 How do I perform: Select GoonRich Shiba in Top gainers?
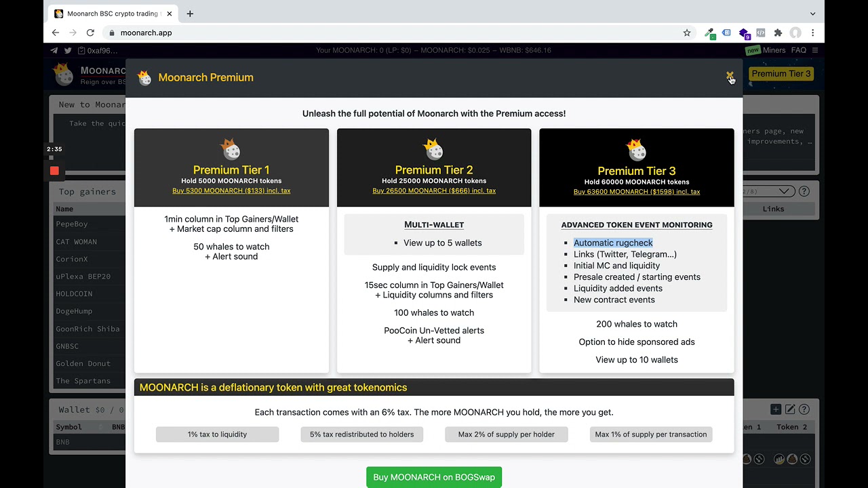point(87,329)
